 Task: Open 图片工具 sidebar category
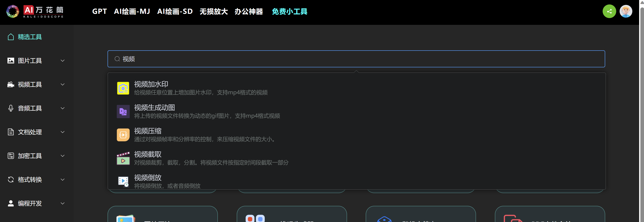pos(30,61)
